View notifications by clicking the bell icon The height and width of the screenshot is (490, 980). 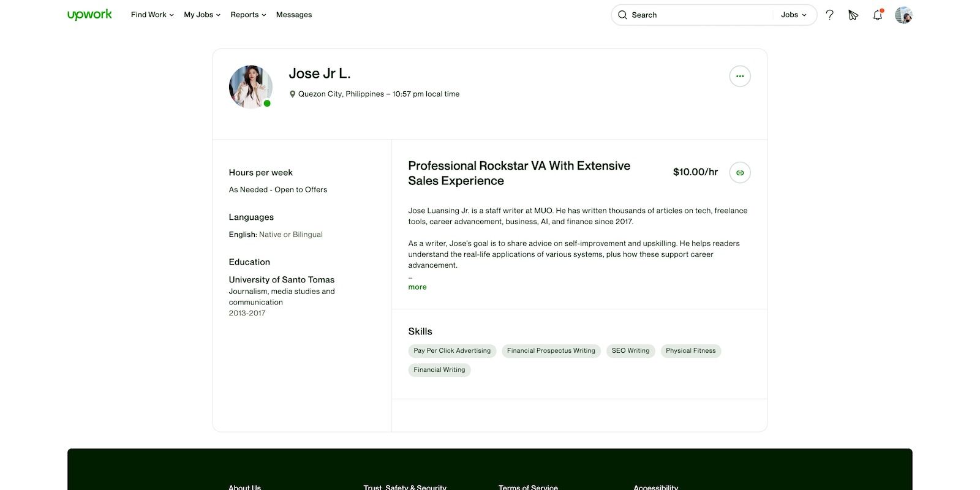pos(877,15)
